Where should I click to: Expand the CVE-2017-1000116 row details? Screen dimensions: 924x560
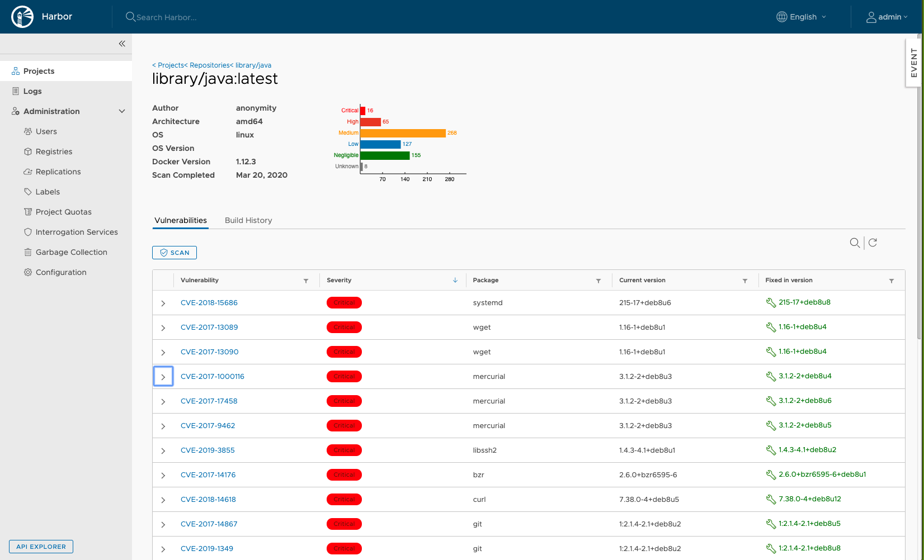(x=163, y=377)
